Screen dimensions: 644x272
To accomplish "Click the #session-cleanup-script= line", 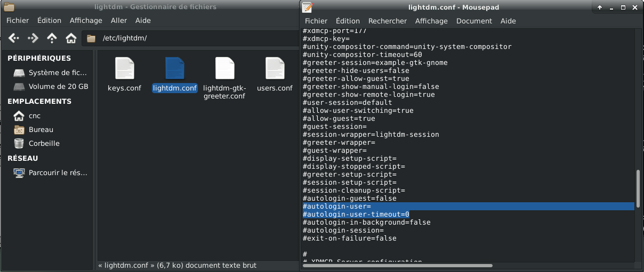I will [353, 190].
